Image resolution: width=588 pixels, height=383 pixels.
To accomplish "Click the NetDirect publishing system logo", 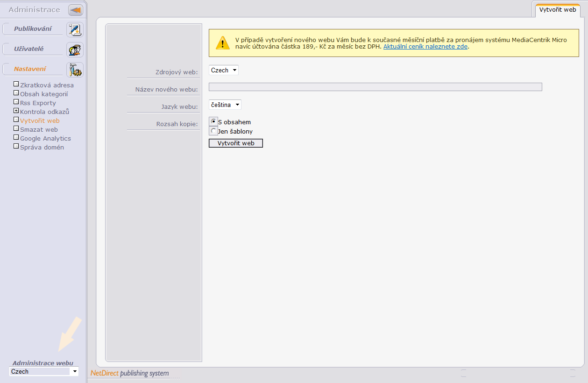I will [130, 373].
